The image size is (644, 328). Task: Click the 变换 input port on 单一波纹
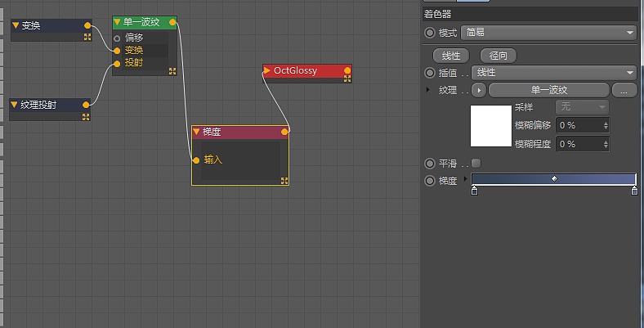click(x=117, y=51)
